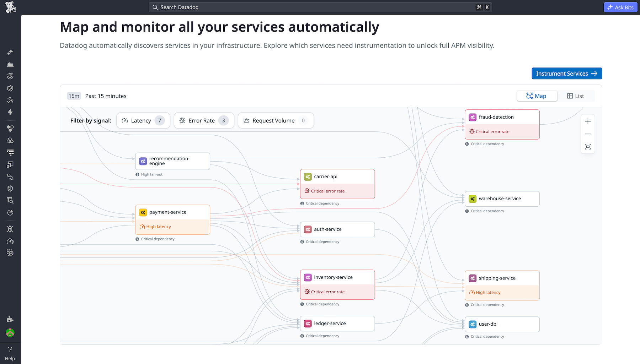Select the warehouse-service node
The image size is (640, 364).
coord(502,199)
